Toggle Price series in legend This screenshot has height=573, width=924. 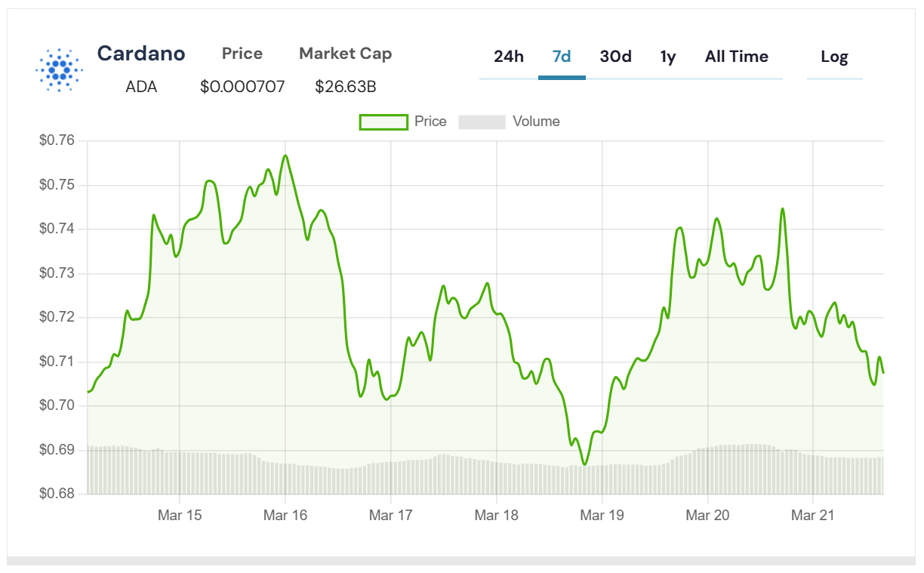click(402, 122)
